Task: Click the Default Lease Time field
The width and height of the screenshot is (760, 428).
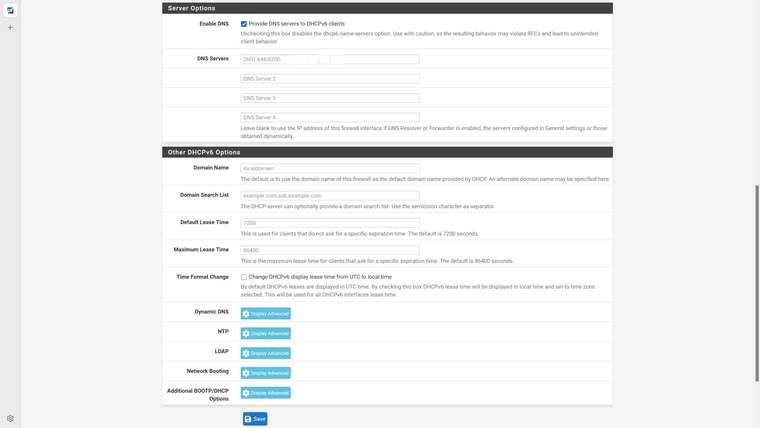Action: pyautogui.click(x=330, y=223)
